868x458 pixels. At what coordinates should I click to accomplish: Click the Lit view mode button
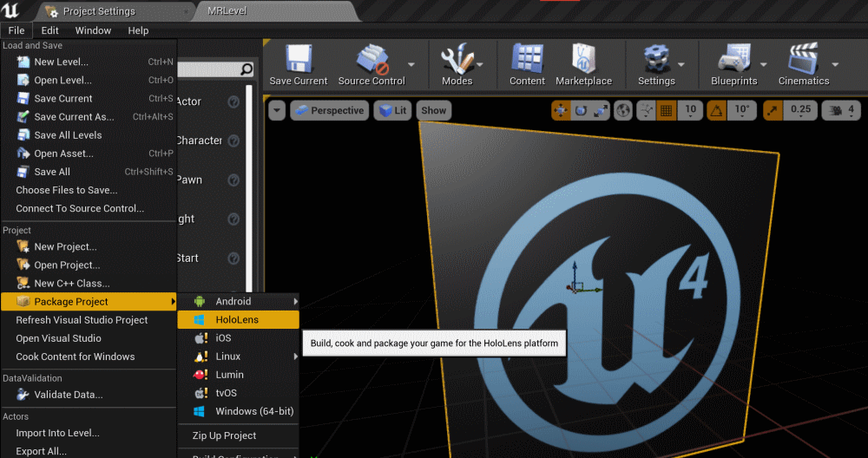tap(392, 111)
